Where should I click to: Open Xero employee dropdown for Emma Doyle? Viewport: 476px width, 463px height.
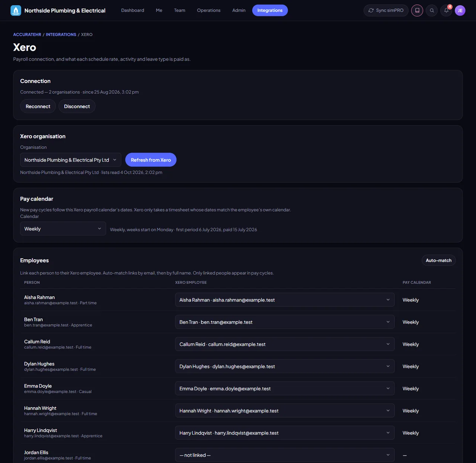click(x=285, y=389)
